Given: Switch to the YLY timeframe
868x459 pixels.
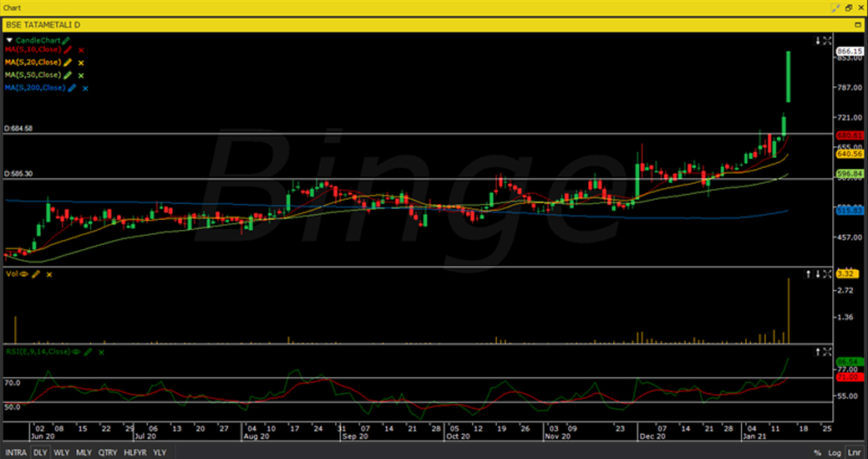Looking at the screenshot, I should 160,452.
